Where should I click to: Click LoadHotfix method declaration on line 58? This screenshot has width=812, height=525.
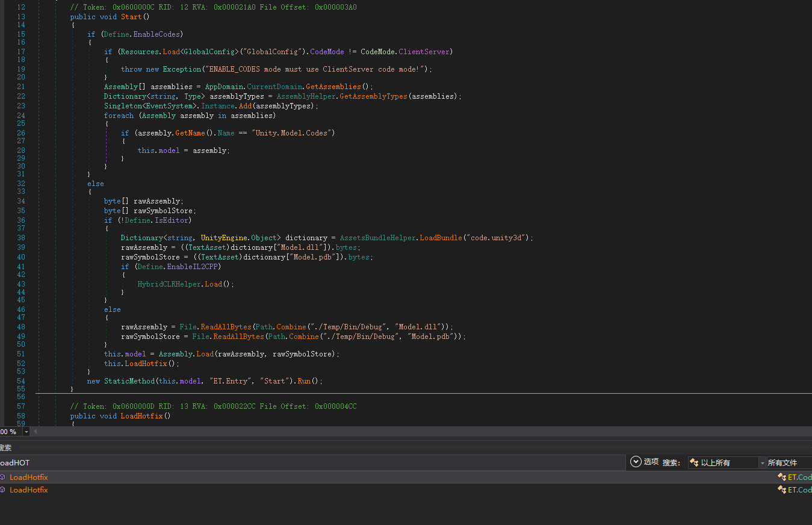(141, 416)
